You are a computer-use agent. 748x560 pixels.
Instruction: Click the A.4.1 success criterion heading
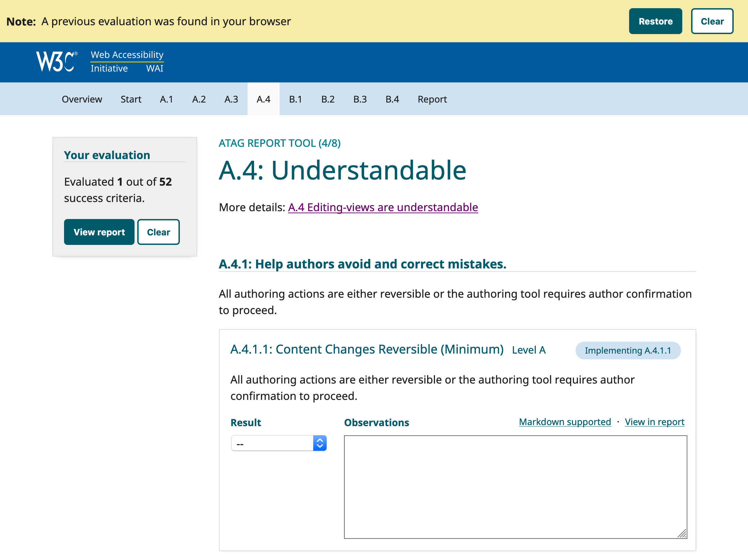[362, 264]
